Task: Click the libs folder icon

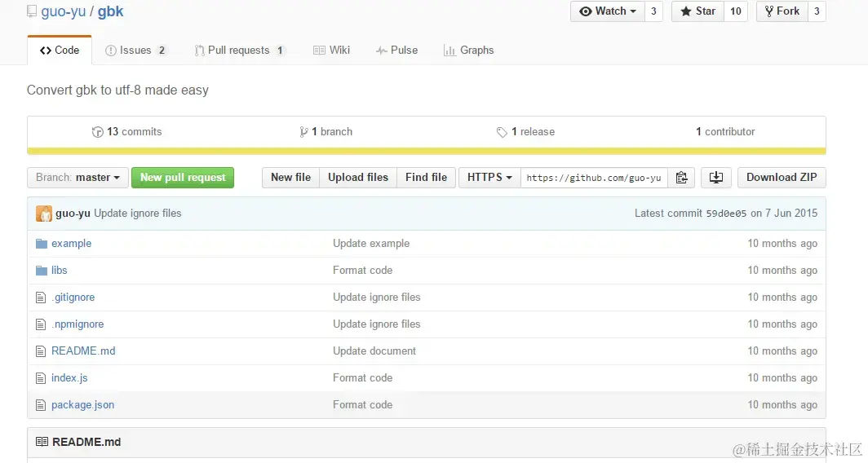Action: (x=42, y=271)
